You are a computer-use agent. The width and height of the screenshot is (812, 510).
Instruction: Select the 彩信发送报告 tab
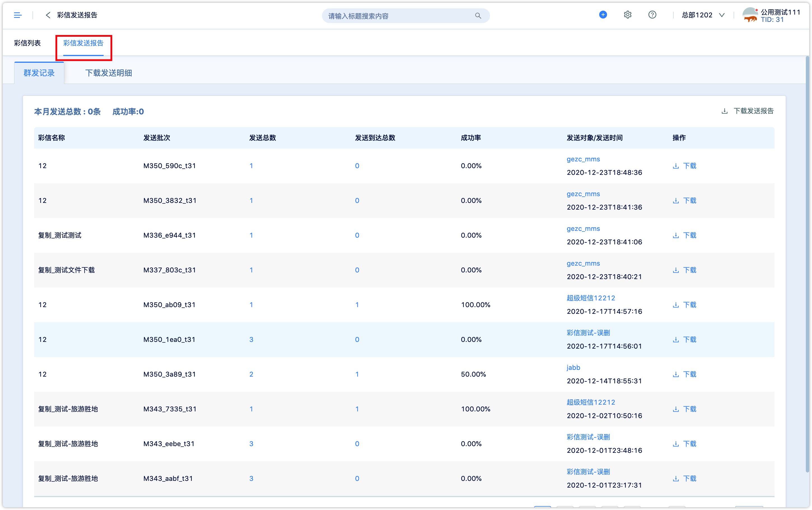click(x=83, y=43)
